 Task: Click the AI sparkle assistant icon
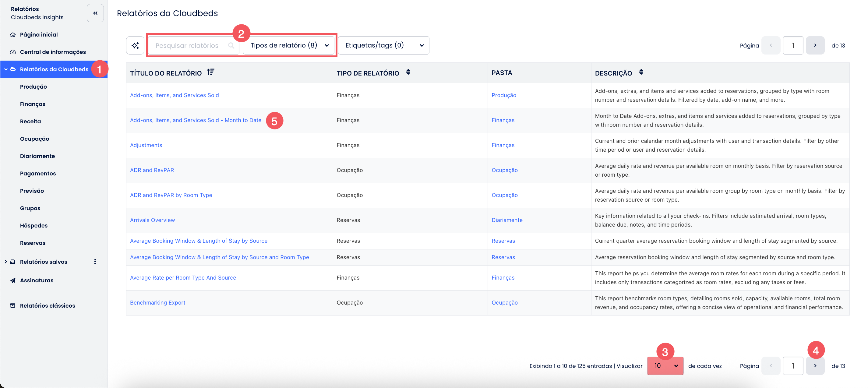(x=135, y=45)
